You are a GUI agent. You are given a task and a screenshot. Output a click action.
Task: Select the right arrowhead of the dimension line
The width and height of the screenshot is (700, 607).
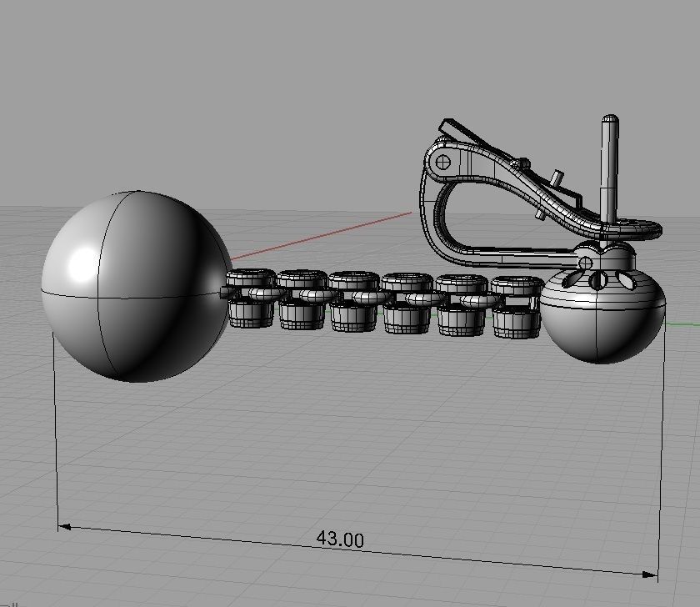[x=649, y=574]
